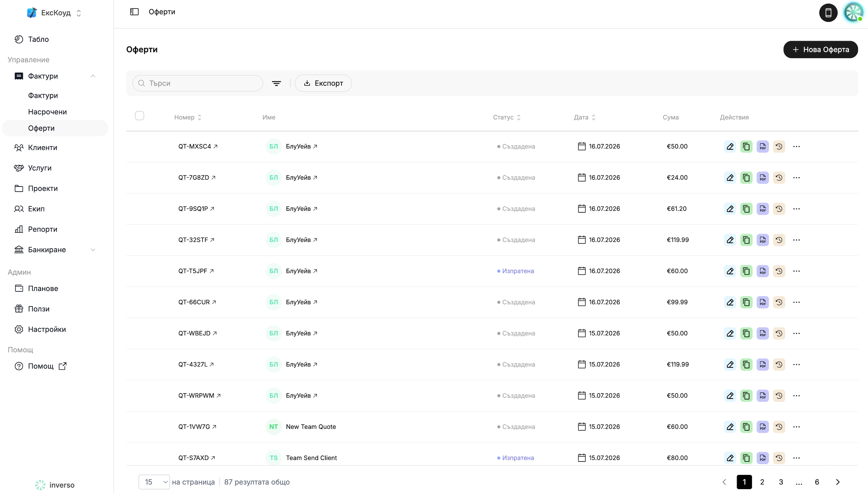Image resolution: width=868 pixels, height=493 pixels.
Task: Open Клиенти in the sidebar
Action: click(55, 148)
